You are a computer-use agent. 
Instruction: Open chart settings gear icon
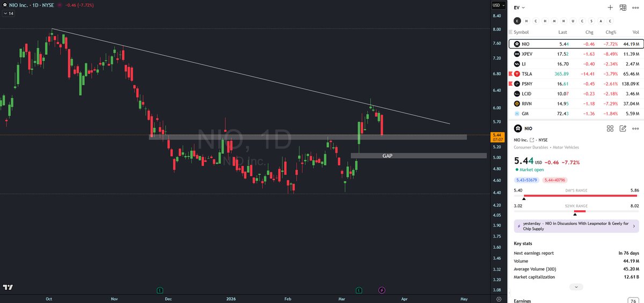click(499, 298)
